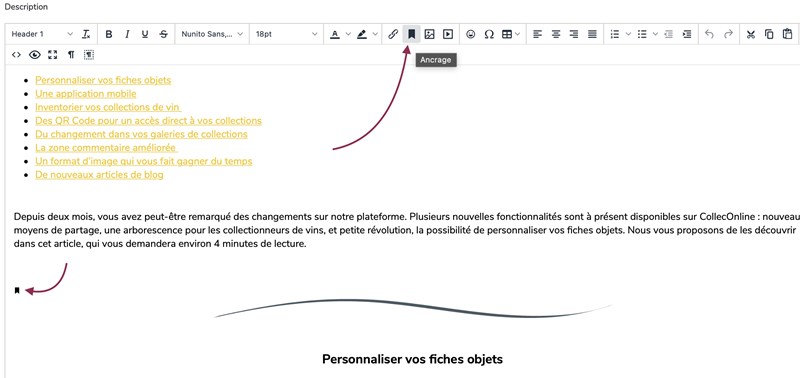The height and width of the screenshot is (378, 800).
Task: Apply the current text color
Action: 335,34
